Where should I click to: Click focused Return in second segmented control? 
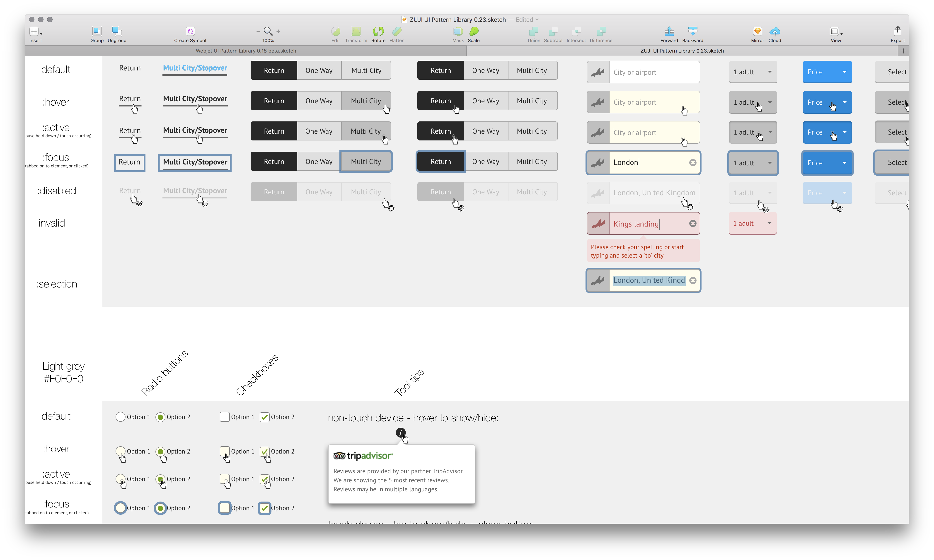point(441,162)
